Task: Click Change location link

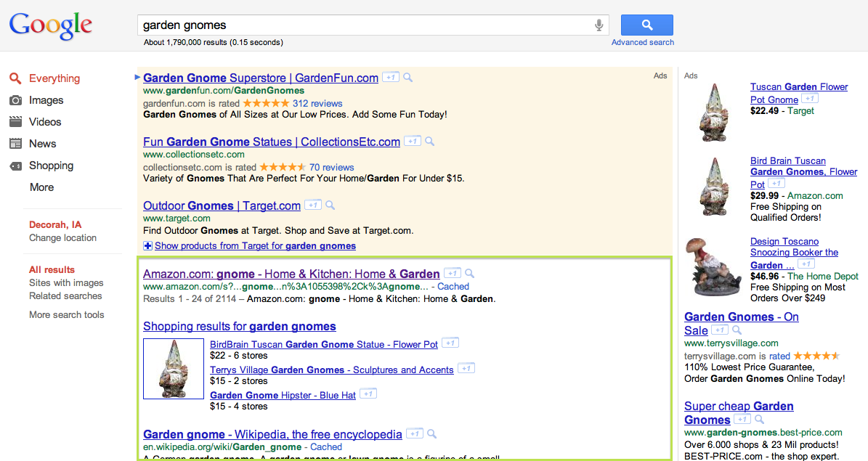Action: click(x=62, y=238)
